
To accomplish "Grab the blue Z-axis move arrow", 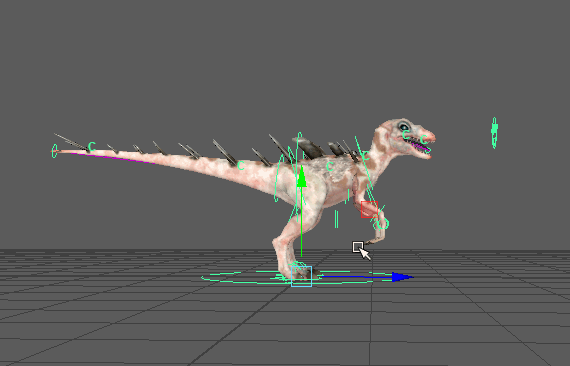I will pos(403,277).
